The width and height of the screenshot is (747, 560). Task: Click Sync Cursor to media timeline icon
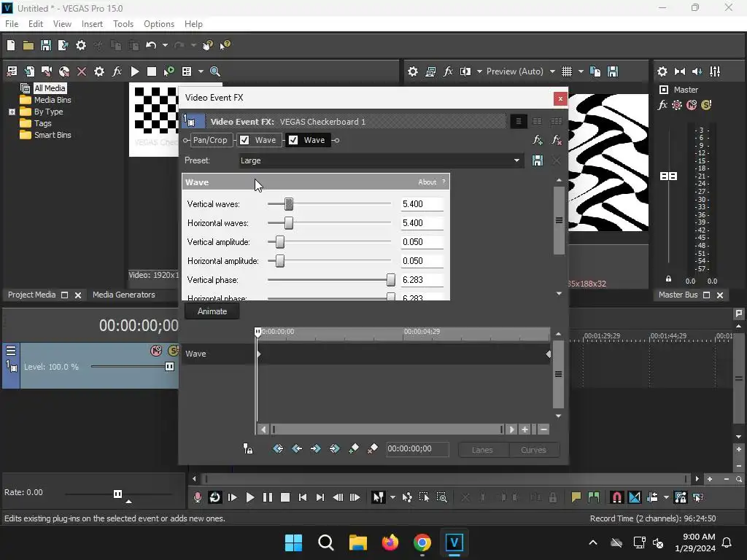click(248, 448)
